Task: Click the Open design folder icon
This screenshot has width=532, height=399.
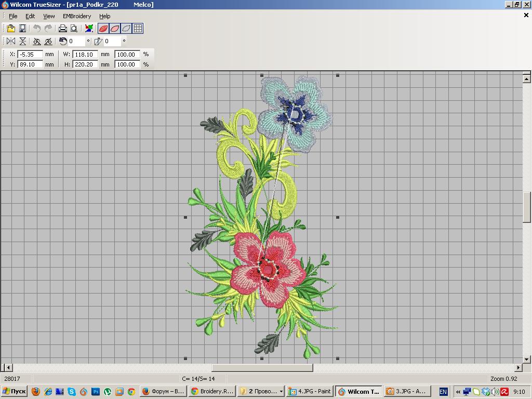Action: (11, 29)
